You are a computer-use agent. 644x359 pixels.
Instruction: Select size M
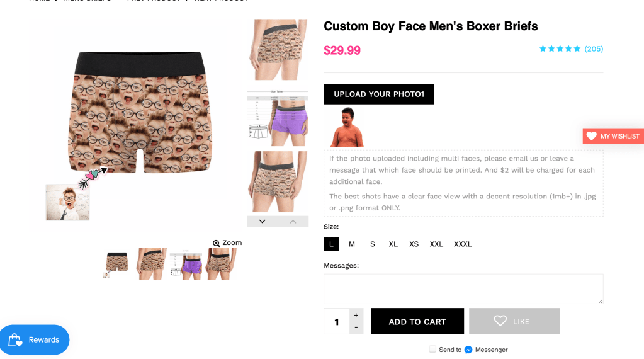(352, 244)
